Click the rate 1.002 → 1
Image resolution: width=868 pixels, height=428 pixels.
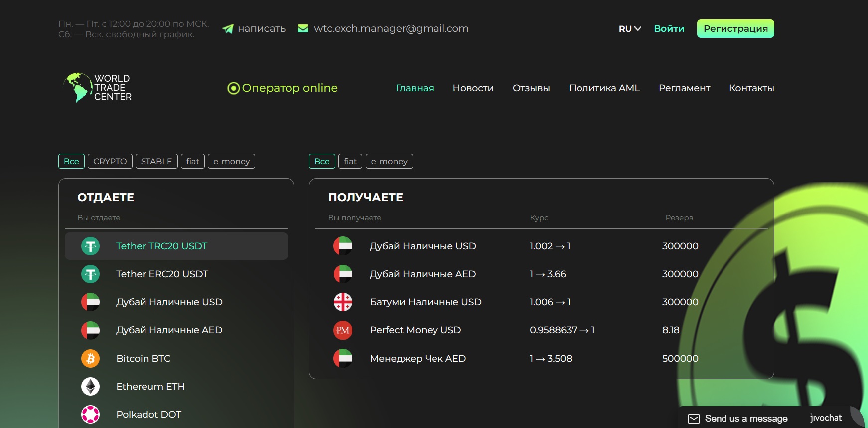550,246
